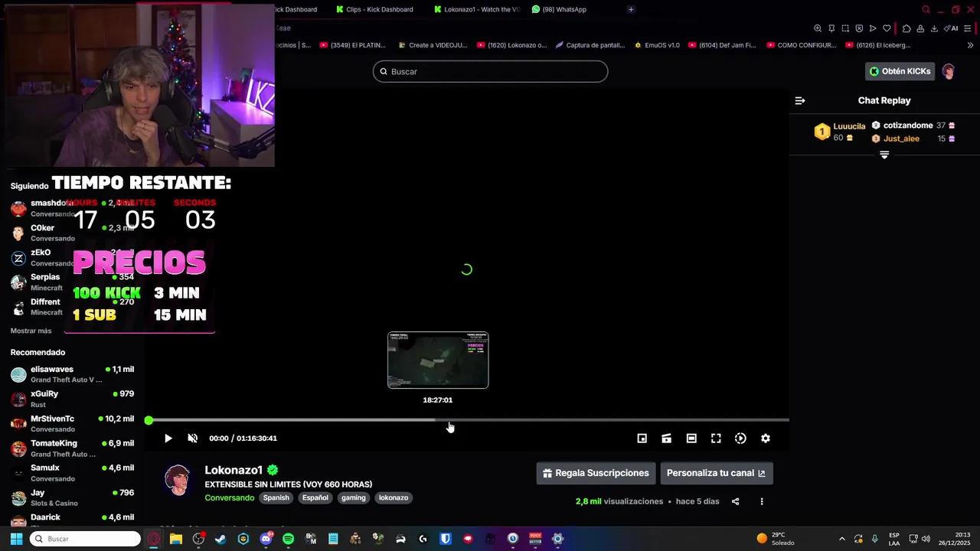Open Just_alee in the leaderboard
The image size is (980, 551).
(x=901, y=139)
